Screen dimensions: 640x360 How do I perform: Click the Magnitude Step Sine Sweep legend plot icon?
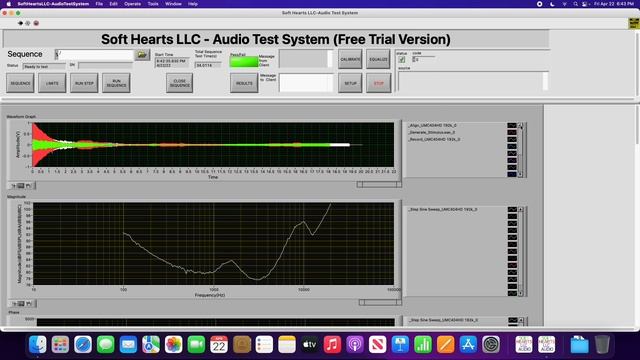pyautogui.click(x=512, y=209)
